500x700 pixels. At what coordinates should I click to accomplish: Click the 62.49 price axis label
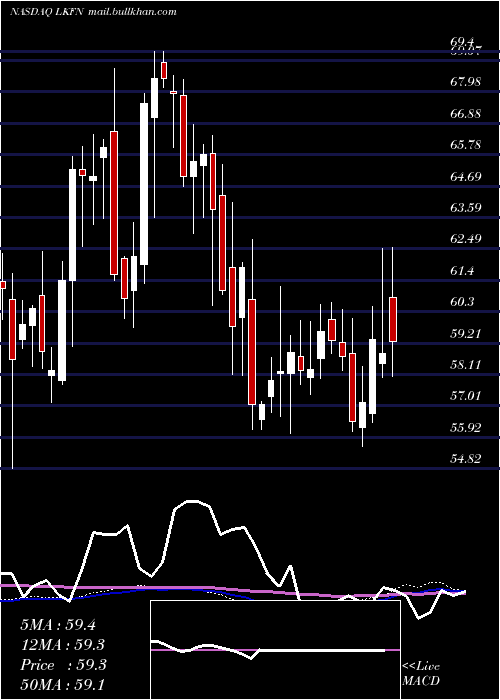[466, 239]
